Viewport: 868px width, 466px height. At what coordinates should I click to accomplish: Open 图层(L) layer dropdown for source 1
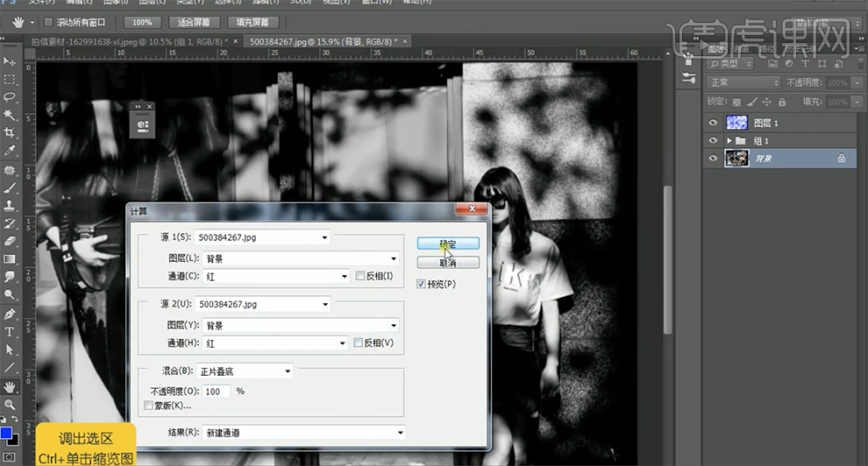[x=301, y=258]
